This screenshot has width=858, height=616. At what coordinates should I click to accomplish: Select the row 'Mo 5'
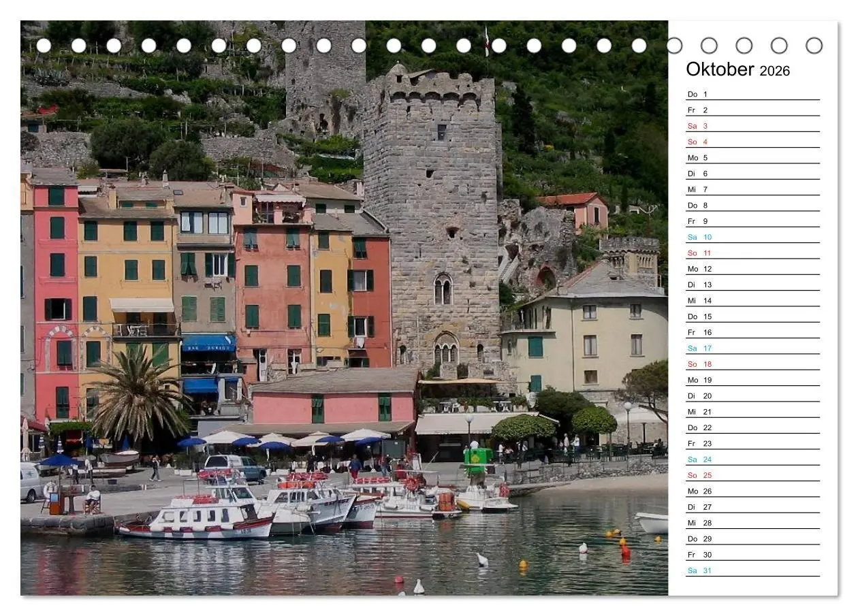[x=752, y=157]
